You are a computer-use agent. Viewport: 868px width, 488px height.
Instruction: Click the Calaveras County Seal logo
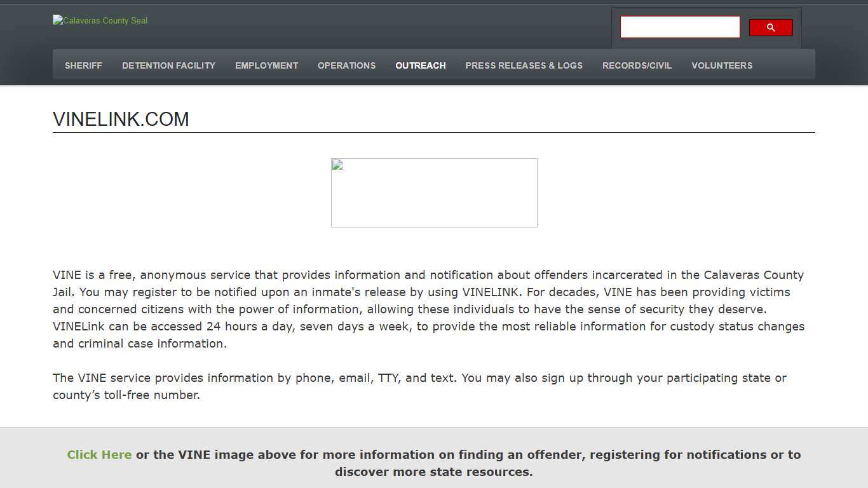(100, 20)
